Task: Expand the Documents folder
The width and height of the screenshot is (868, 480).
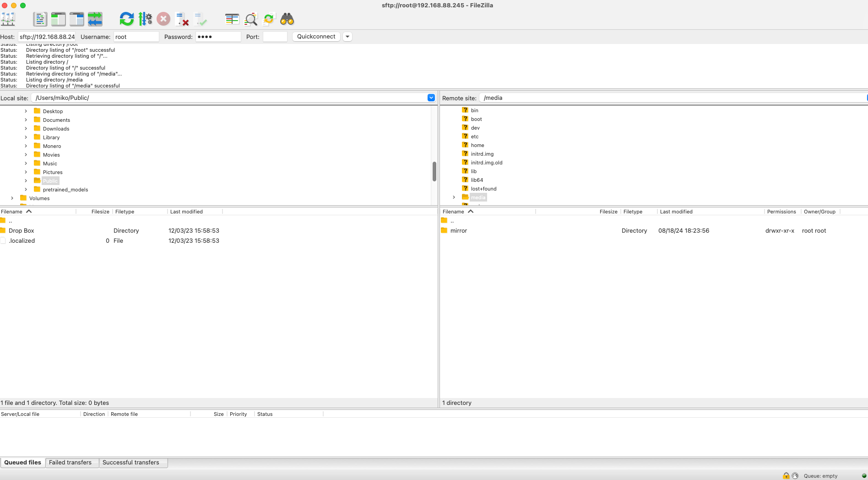Action: (x=26, y=120)
